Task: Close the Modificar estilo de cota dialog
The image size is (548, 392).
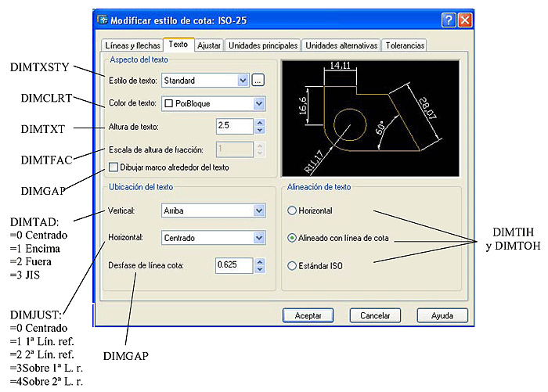Action: pyautogui.click(x=465, y=20)
